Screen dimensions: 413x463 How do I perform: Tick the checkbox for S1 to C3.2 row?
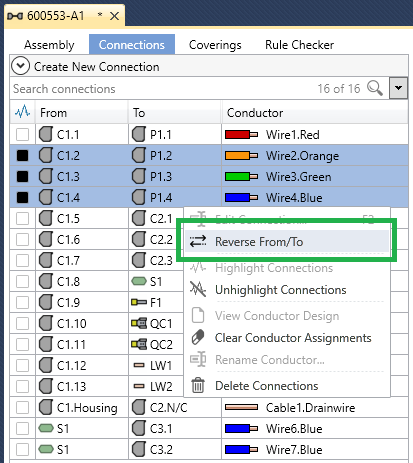click(22, 449)
